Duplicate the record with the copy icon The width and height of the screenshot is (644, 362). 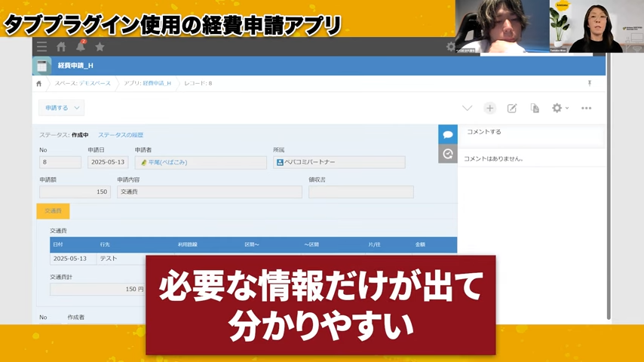(x=535, y=108)
